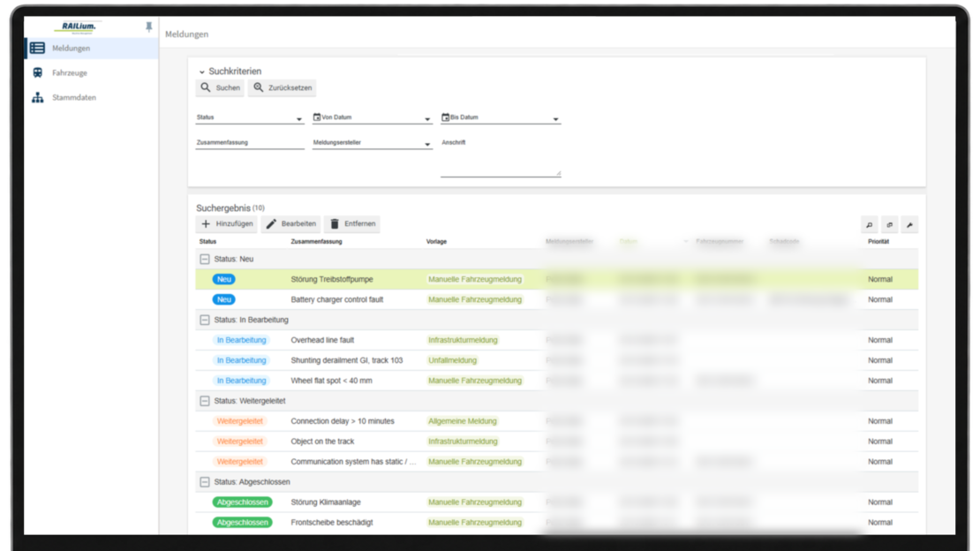This screenshot has height=551, width=980.
Task: Click the 'Unfallmeldung' template cell
Action: (x=453, y=360)
